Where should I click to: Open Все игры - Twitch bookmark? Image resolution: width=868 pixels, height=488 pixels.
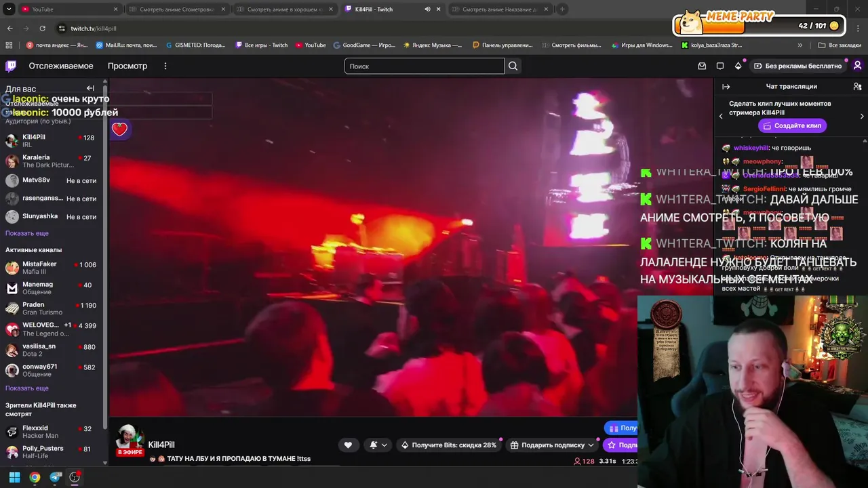pos(261,45)
